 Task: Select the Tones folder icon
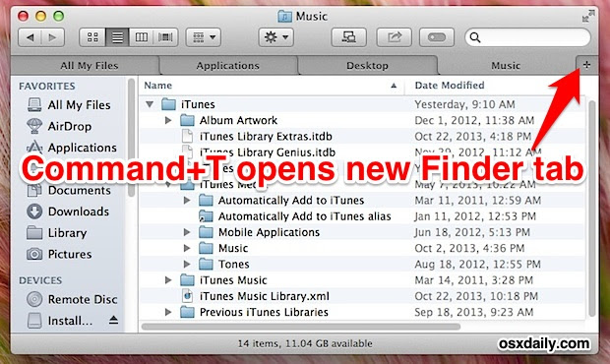click(206, 264)
